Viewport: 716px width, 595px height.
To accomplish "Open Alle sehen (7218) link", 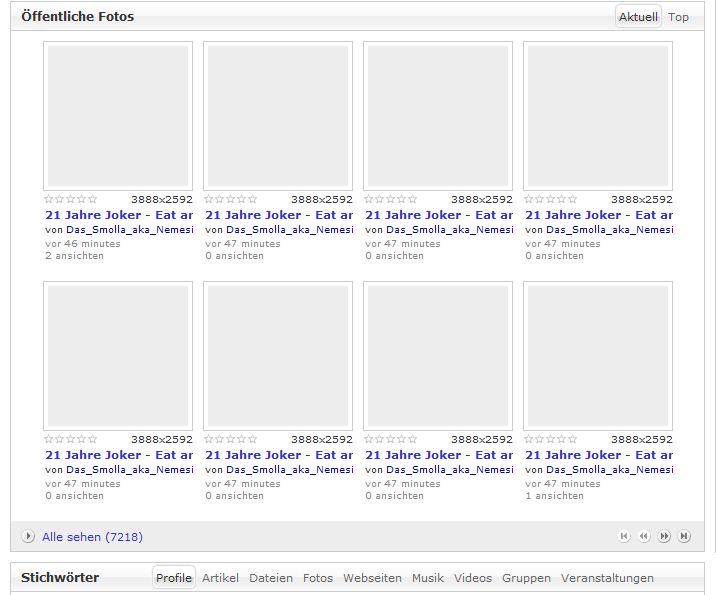I will point(92,537).
